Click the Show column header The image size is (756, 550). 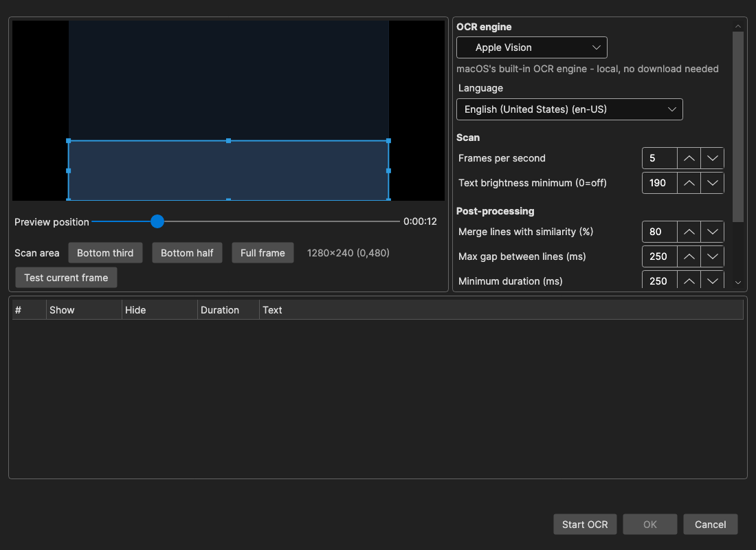coord(84,310)
